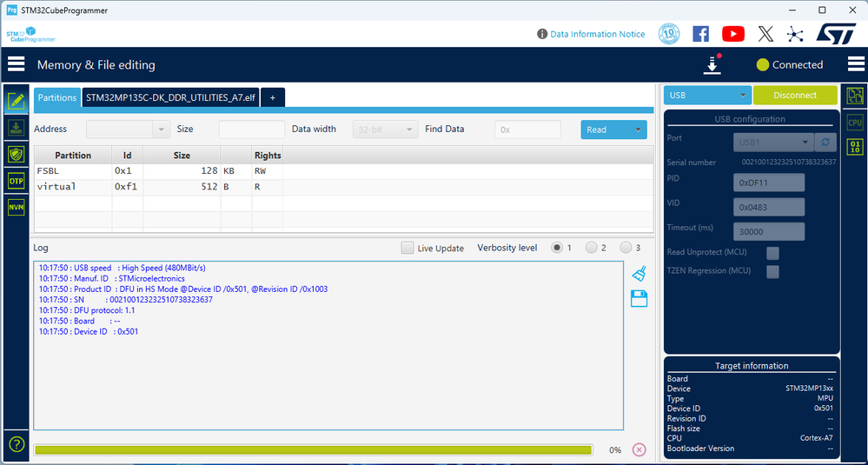Viewport: 868px width, 465px height.
Task: Clear the log with the broom icon
Action: click(x=639, y=274)
